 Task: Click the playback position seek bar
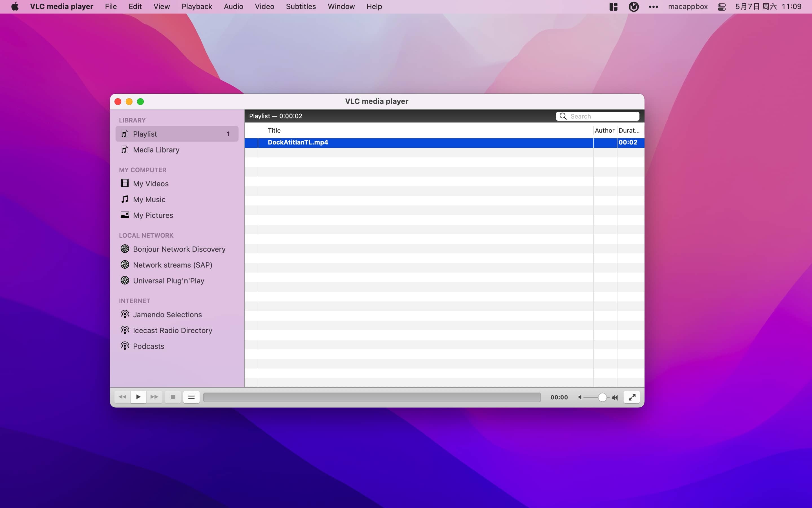tap(372, 397)
